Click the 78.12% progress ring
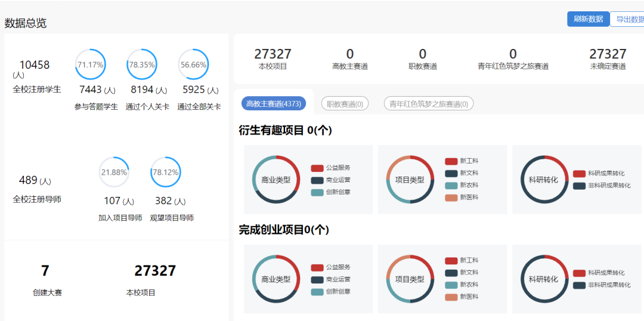 pyautogui.click(x=166, y=172)
